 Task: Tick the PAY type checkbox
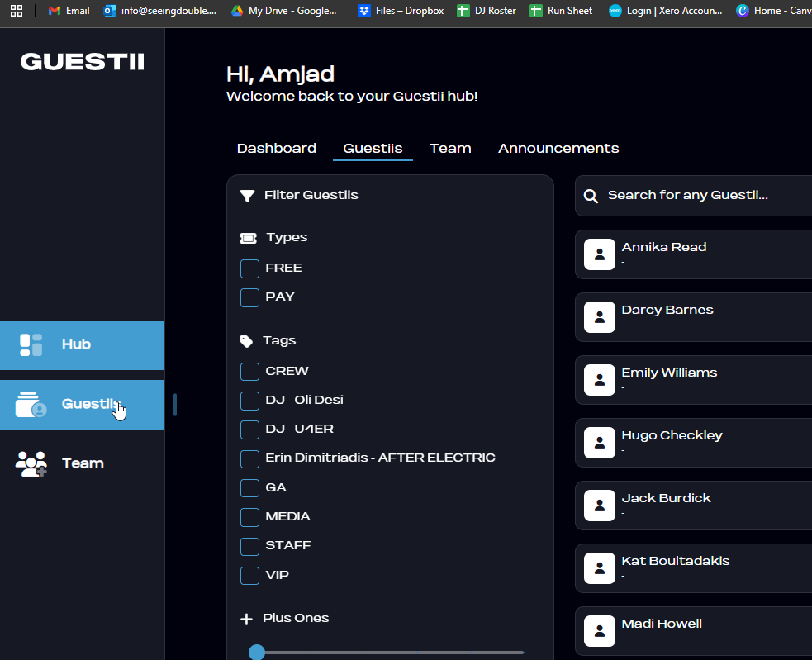coord(249,298)
